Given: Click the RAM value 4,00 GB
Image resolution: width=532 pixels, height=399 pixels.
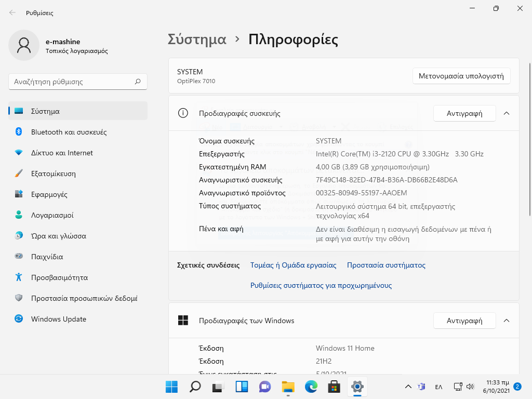Looking at the screenshot, I should 373,167.
